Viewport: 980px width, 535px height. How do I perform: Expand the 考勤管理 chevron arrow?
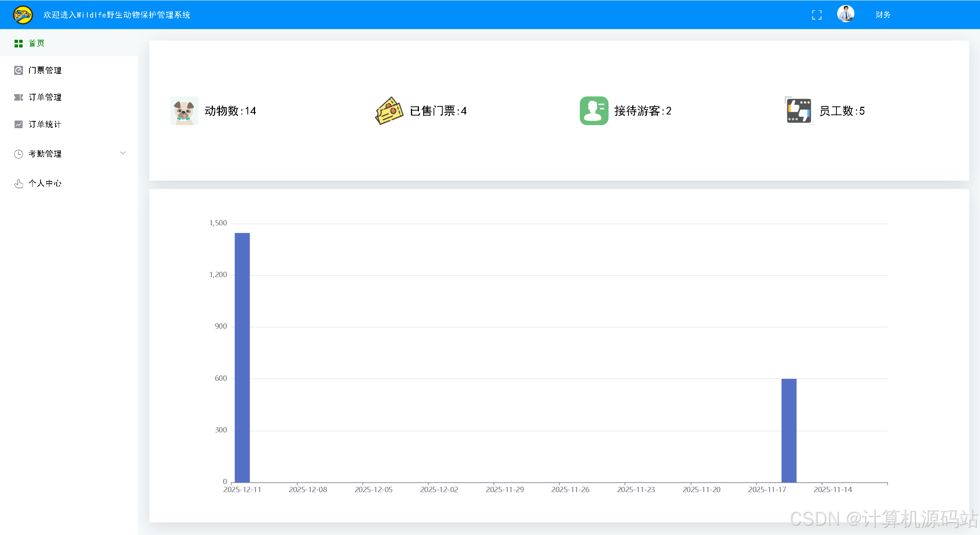123,153
